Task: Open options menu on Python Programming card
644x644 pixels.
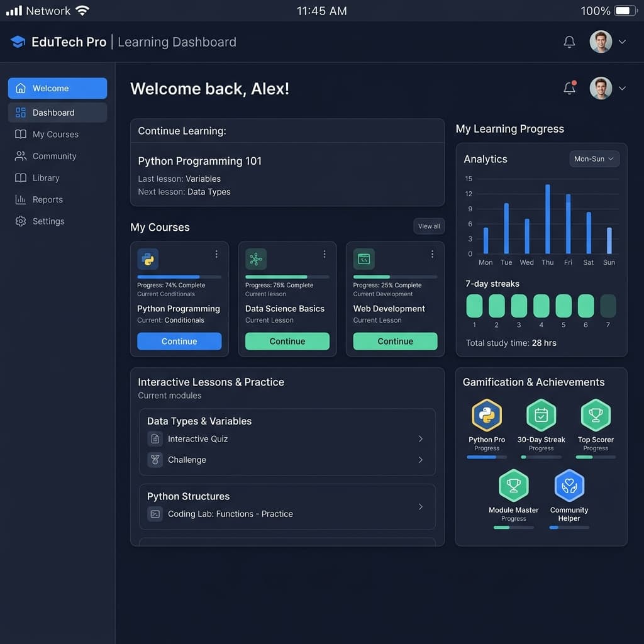Action: [x=216, y=254]
